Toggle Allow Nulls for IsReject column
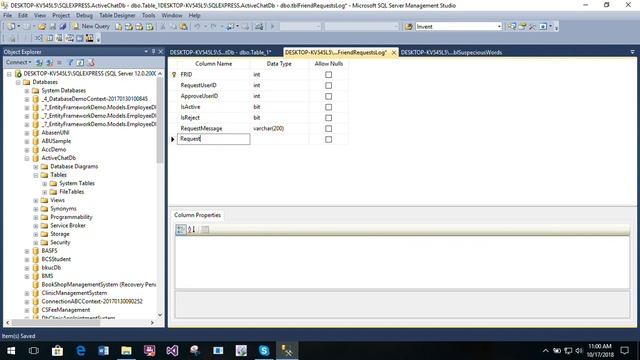Viewport: 640px width, 360px height. click(329, 118)
